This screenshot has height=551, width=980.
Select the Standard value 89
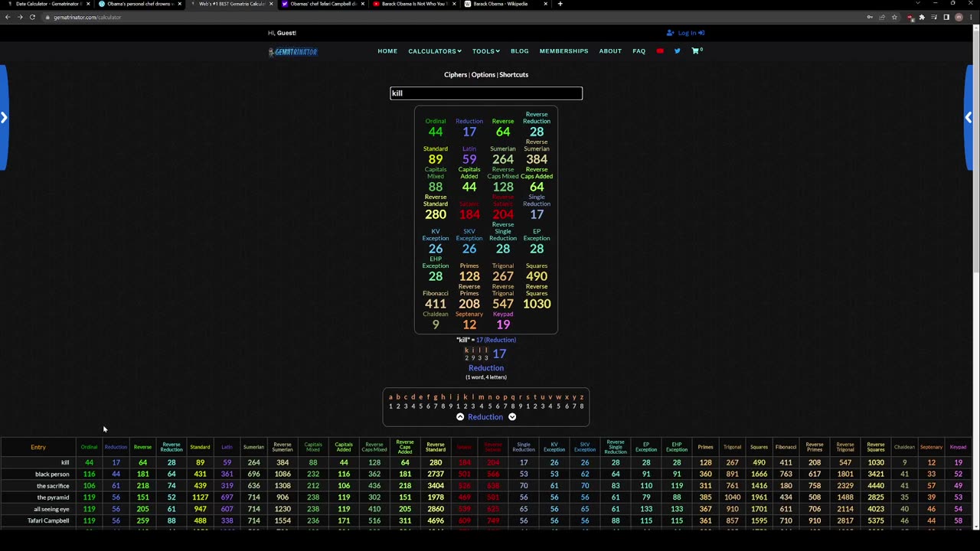coord(436,159)
